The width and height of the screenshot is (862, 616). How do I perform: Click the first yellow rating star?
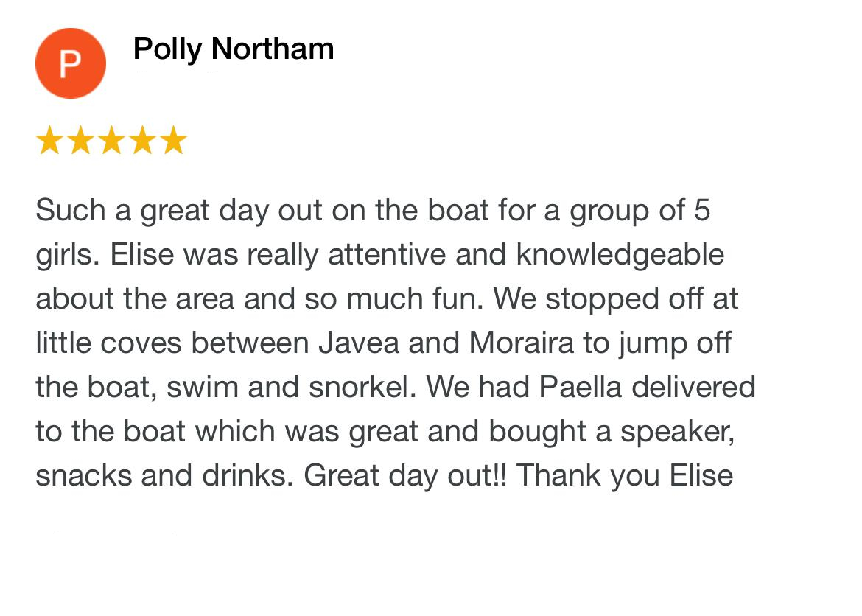(x=50, y=140)
